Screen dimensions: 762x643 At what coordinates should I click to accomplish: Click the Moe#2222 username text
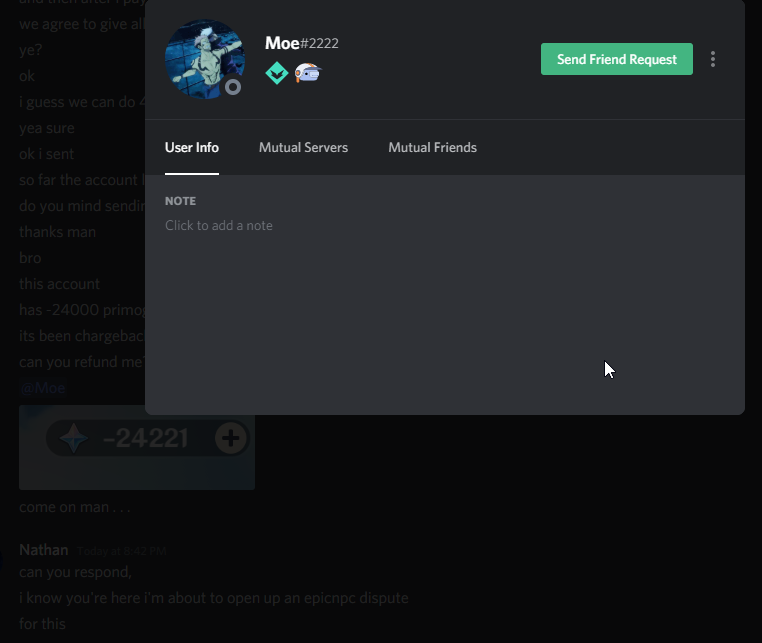point(302,43)
